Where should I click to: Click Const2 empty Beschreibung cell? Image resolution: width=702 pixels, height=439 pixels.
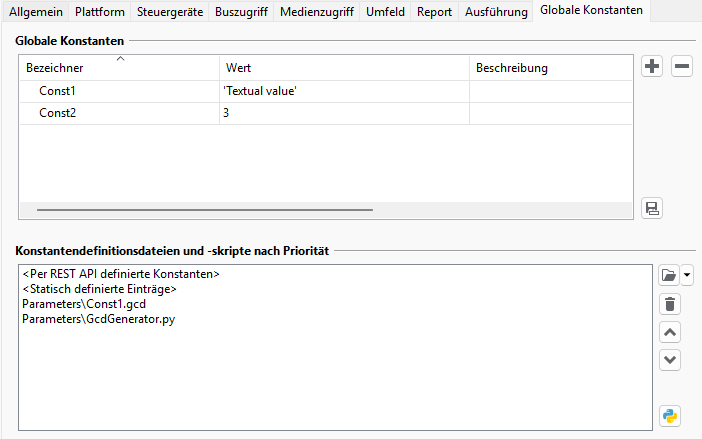point(551,113)
